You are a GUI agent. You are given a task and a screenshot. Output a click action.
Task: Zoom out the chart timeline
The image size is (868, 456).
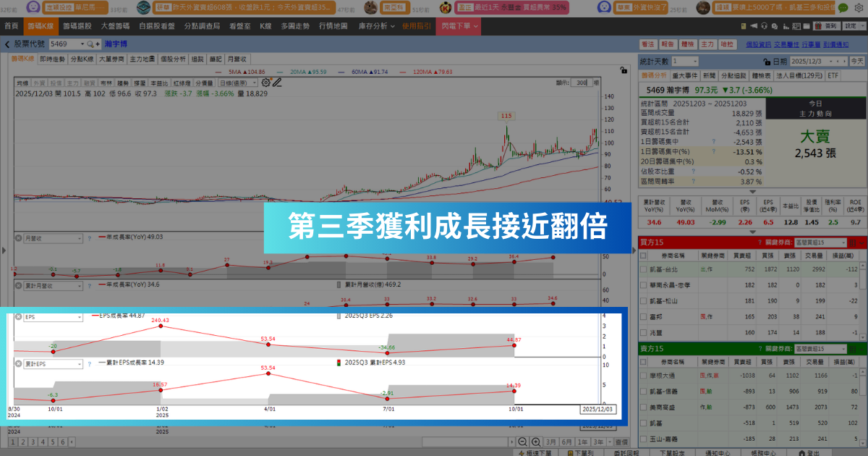522,442
